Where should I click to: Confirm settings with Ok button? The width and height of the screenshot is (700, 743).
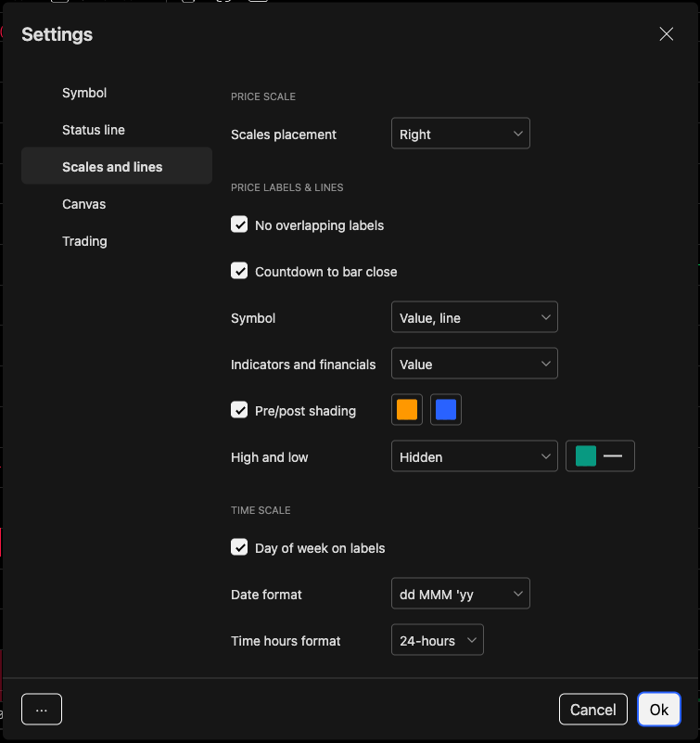(659, 710)
